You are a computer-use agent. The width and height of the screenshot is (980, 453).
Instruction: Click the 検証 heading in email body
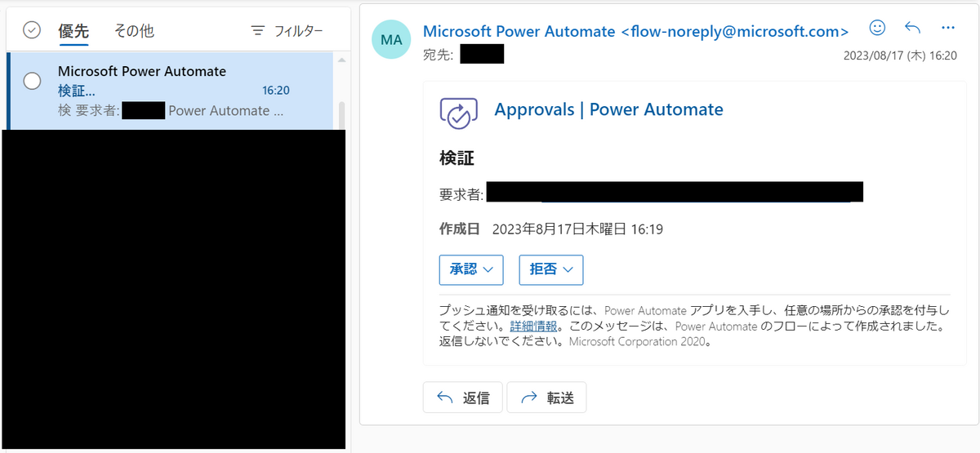tap(457, 158)
